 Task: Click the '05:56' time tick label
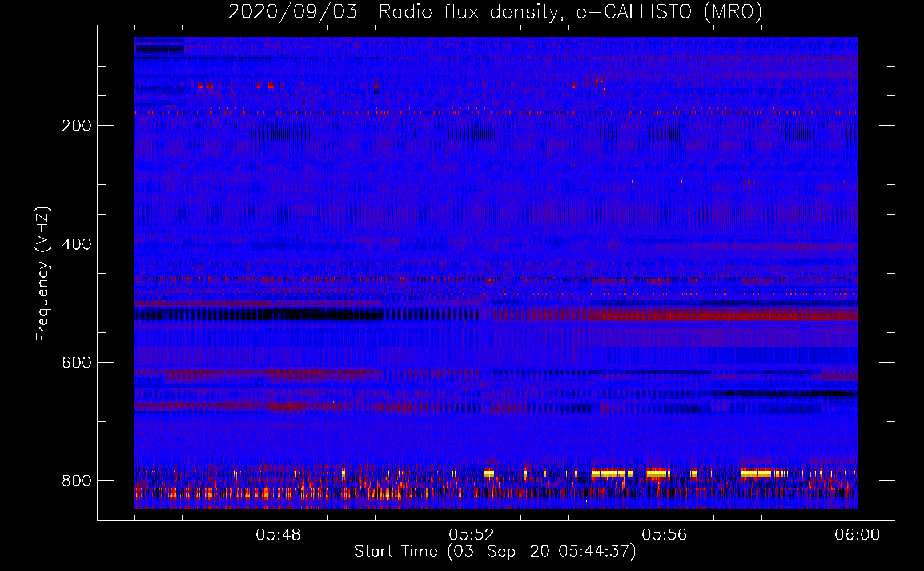tap(665, 535)
